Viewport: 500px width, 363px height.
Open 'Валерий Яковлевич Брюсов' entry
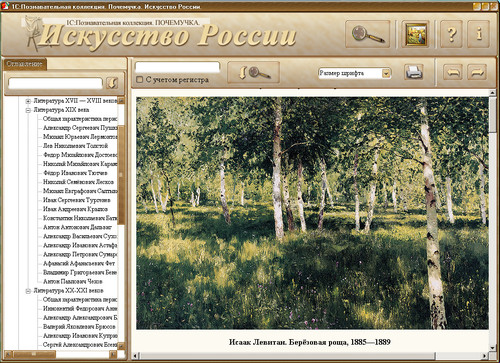(79, 326)
